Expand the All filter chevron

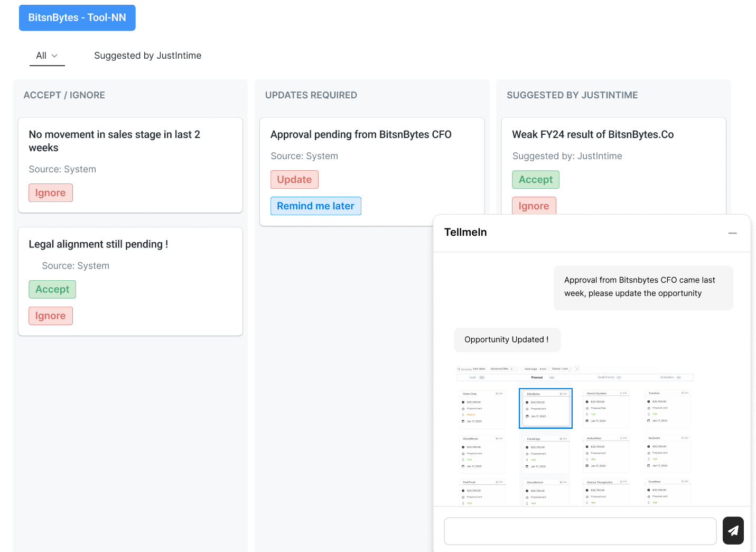click(54, 56)
